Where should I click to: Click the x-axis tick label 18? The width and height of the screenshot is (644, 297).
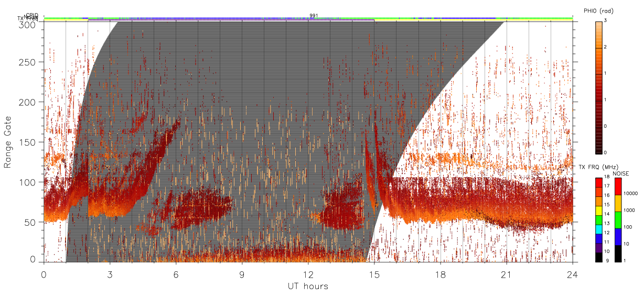click(440, 274)
